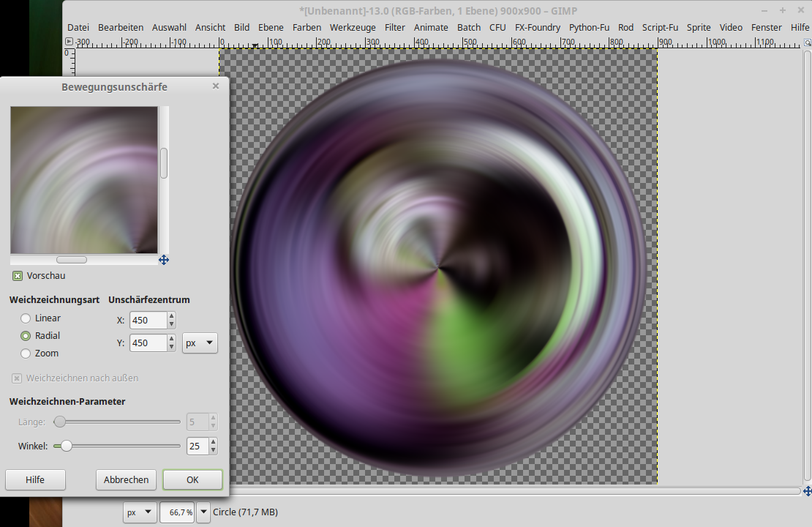This screenshot has width=812, height=527.
Task: Open the Ebene menu
Action: click(271, 28)
